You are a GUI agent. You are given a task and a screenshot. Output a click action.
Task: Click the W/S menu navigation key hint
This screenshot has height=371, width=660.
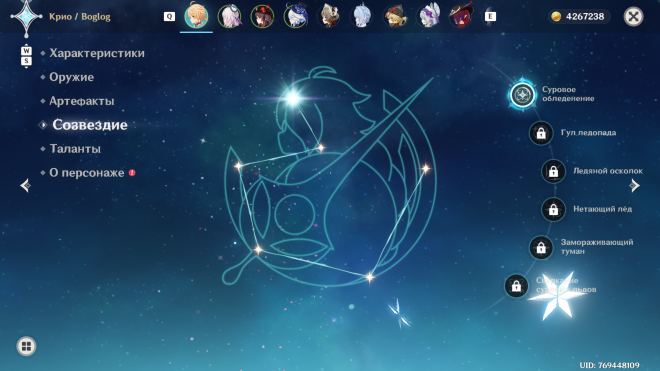26,56
